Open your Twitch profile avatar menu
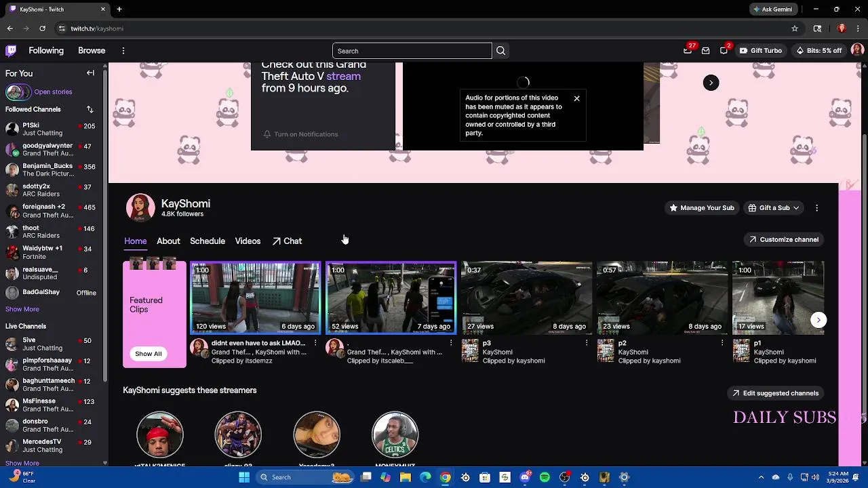The height and width of the screenshot is (488, 868). [x=857, y=50]
